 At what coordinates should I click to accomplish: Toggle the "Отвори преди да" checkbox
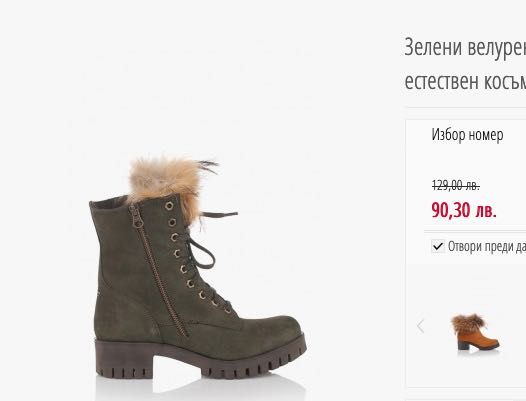tap(438, 246)
